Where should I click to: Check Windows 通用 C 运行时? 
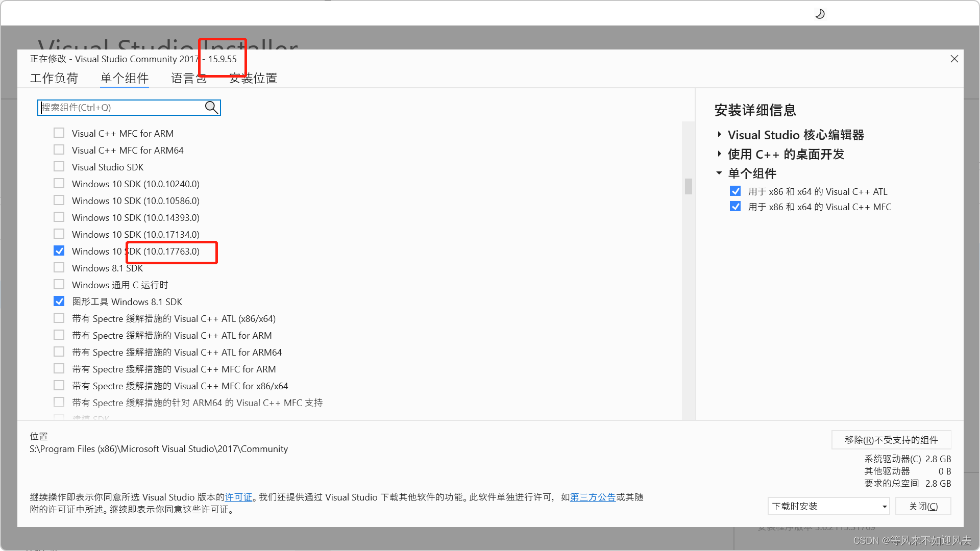(59, 285)
